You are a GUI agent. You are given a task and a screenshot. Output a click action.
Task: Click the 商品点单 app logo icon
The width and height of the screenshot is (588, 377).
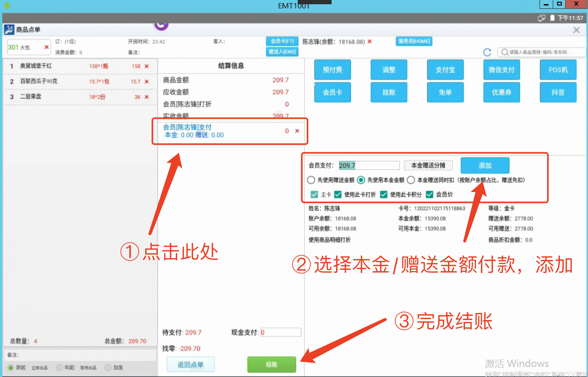pyautogui.click(x=9, y=30)
